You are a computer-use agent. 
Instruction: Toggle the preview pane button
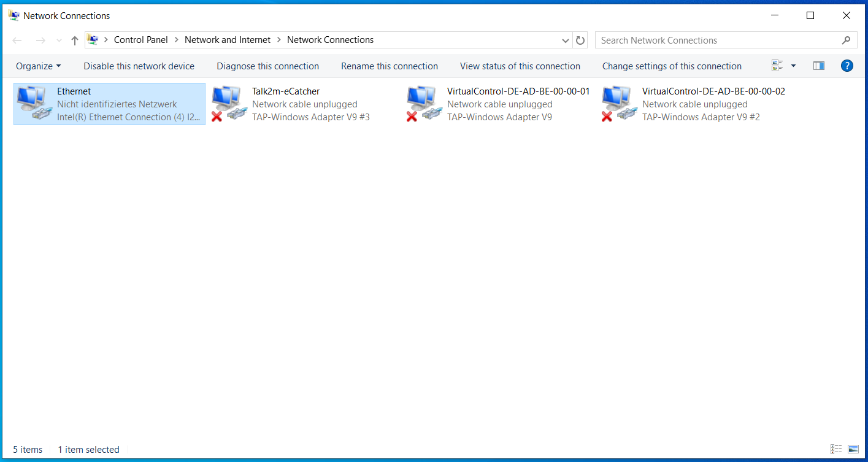pos(818,66)
